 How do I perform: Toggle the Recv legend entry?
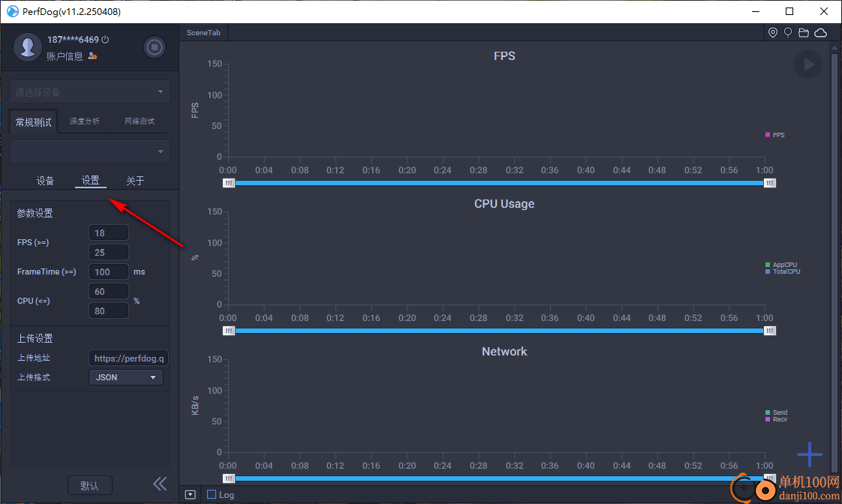776,419
